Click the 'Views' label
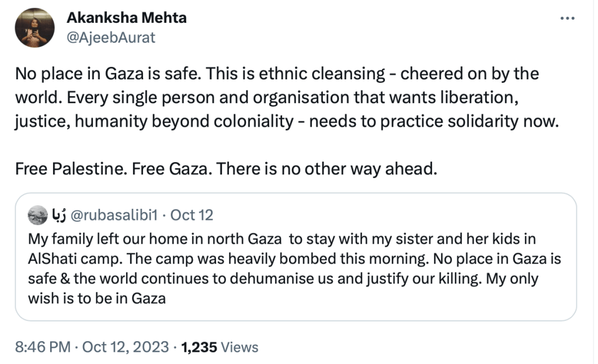 pos(239,348)
